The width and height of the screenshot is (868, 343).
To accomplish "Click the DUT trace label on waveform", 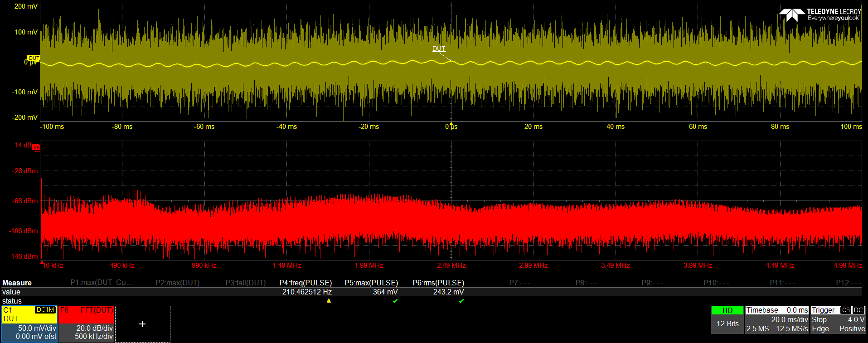I will (x=439, y=49).
